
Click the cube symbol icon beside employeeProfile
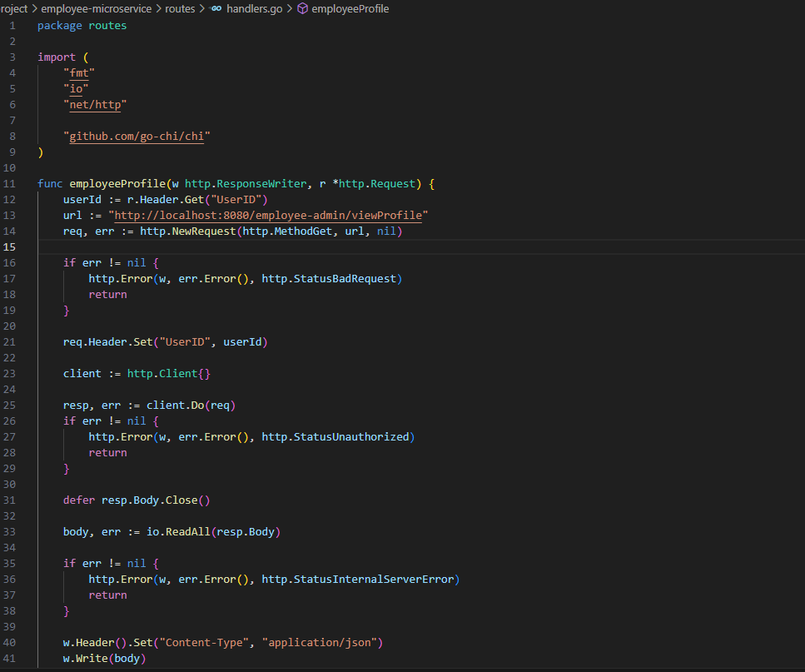click(303, 8)
